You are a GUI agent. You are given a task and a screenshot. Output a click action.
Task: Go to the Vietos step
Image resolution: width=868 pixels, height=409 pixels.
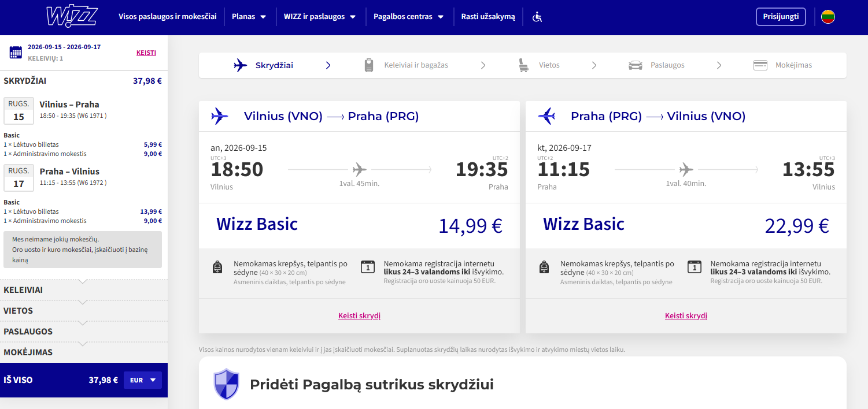point(539,65)
